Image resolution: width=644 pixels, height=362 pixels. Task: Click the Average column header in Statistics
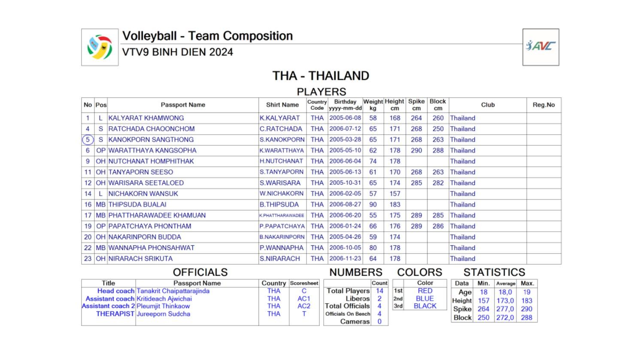click(x=506, y=284)
